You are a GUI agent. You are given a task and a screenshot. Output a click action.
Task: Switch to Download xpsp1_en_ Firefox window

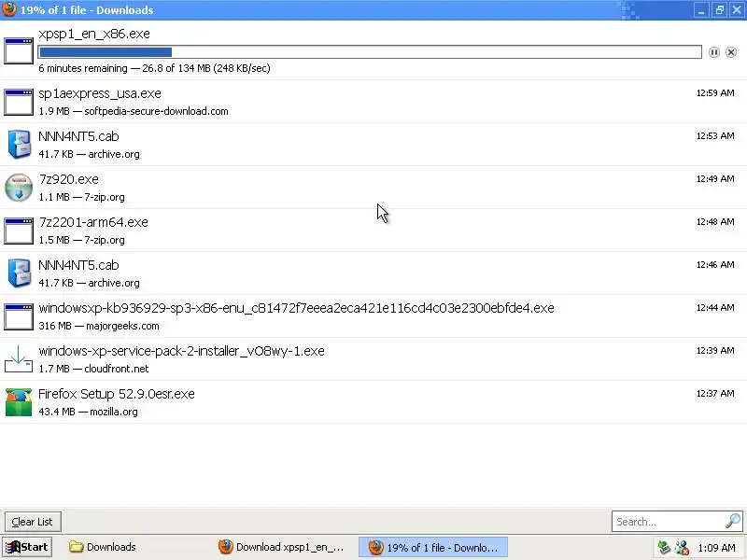[281, 547]
